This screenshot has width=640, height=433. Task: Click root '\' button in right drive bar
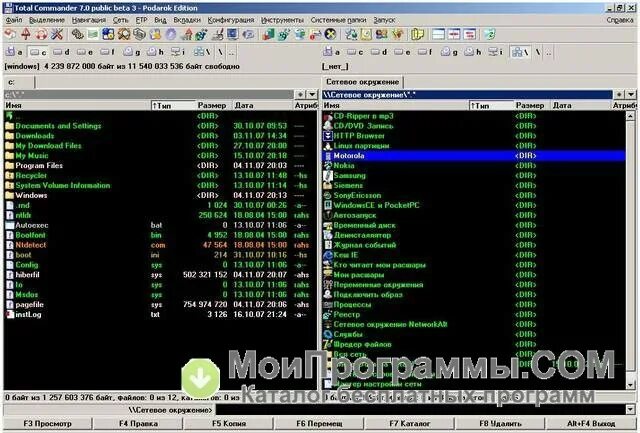538,52
